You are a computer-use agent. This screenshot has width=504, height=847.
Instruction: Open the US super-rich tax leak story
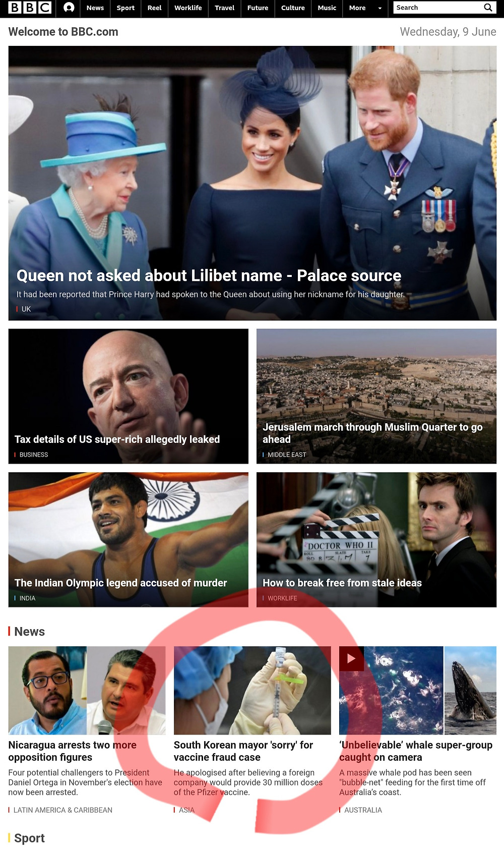[117, 439]
